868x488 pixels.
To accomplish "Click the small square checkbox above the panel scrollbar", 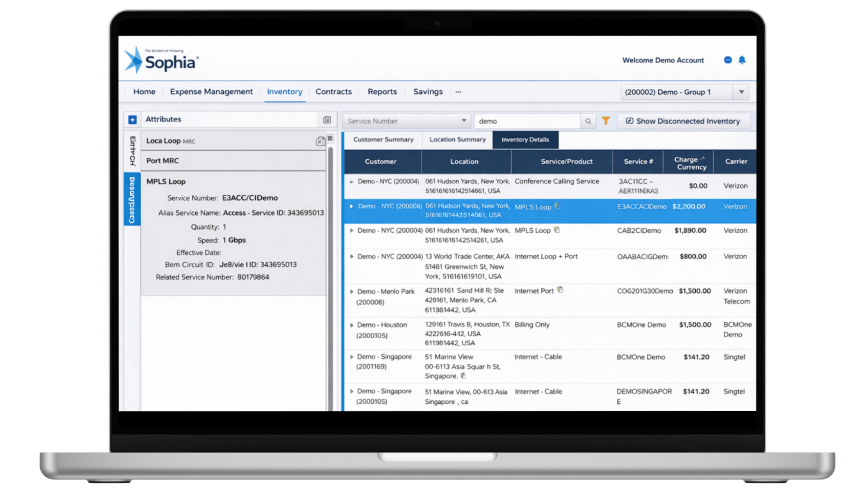I will pyautogui.click(x=330, y=138).
